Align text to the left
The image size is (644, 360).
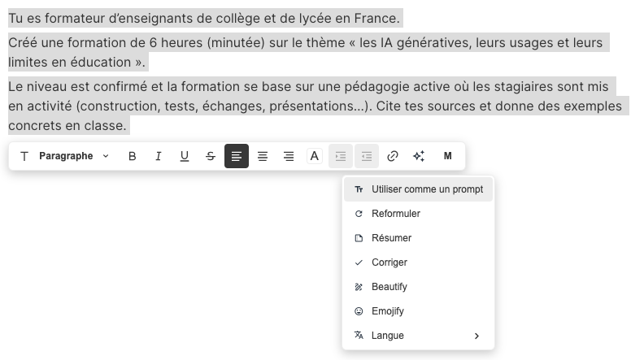237,156
